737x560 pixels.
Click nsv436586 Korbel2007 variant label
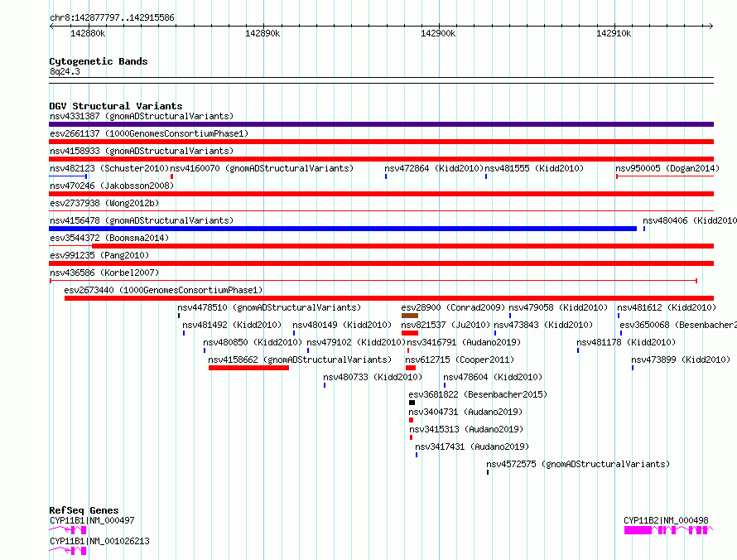tap(104, 273)
